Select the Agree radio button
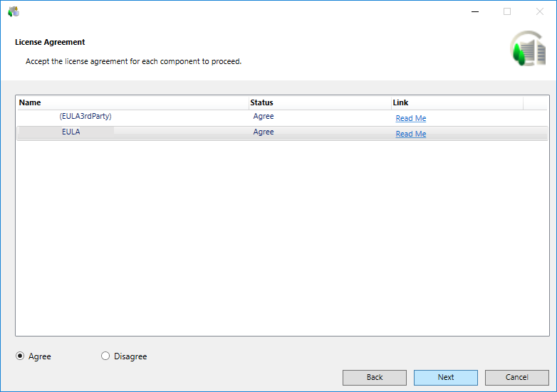 click(x=21, y=356)
